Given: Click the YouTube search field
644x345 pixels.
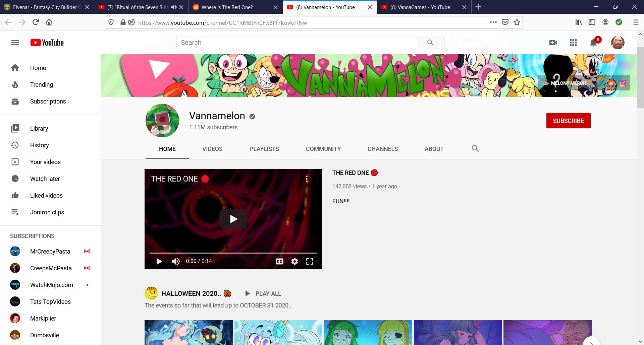Looking at the screenshot, I should (297, 43).
